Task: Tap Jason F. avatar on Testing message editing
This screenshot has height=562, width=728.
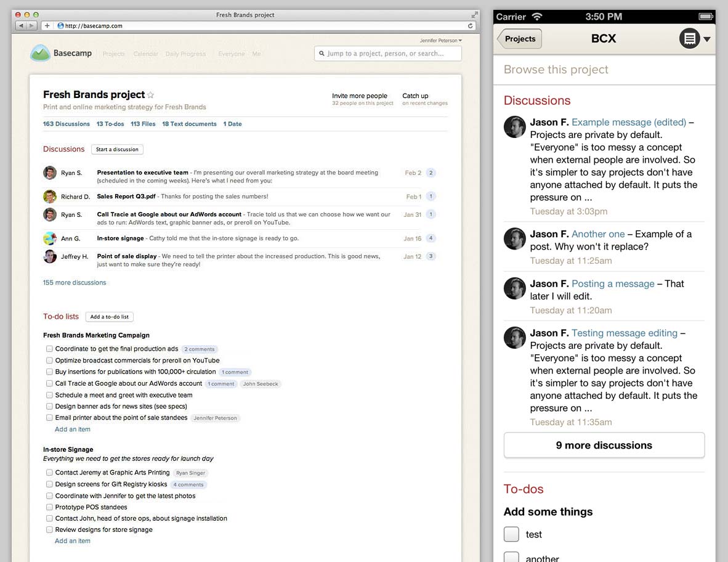Action: (515, 338)
